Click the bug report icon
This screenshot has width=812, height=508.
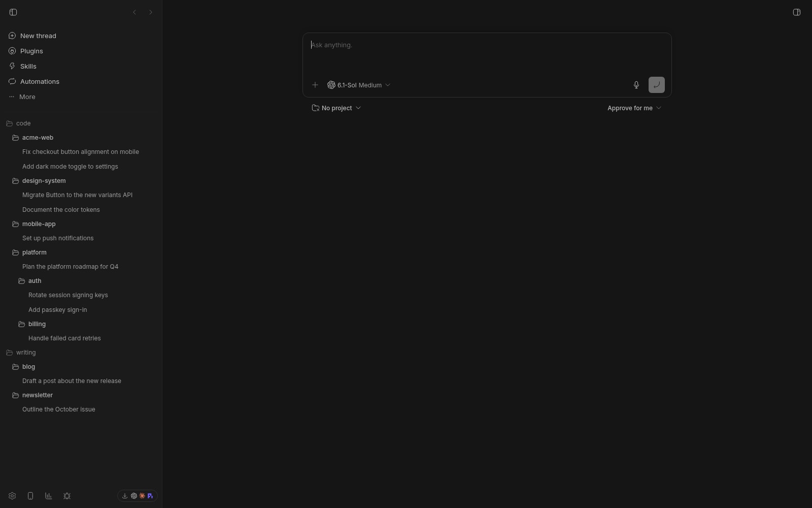click(x=67, y=496)
